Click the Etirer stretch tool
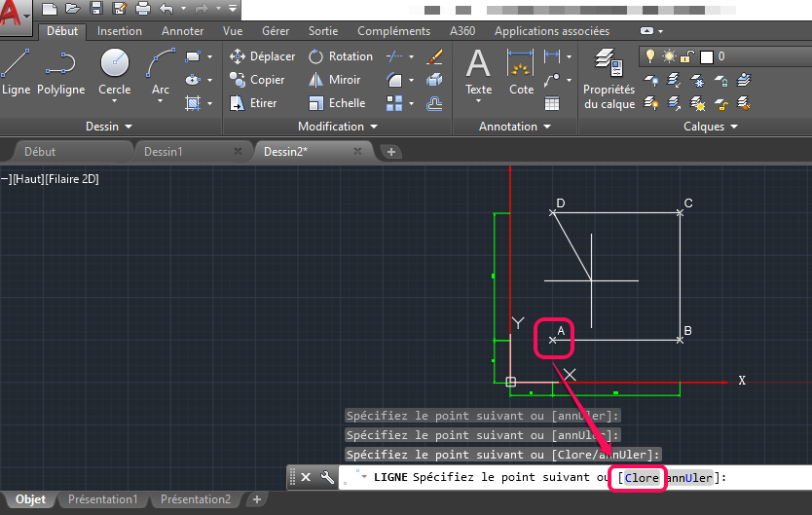Image resolution: width=812 pixels, height=515 pixels. tap(253, 103)
